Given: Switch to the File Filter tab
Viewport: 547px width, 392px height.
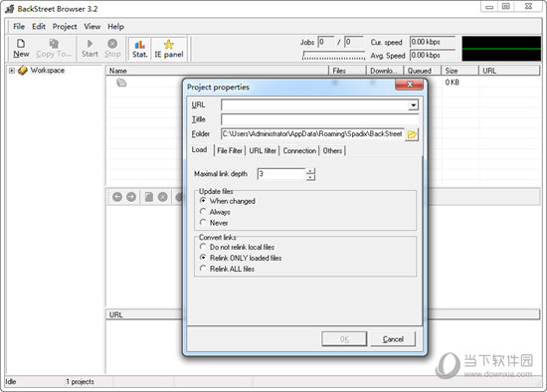Looking at the screenshot, I should pos(230,151).
